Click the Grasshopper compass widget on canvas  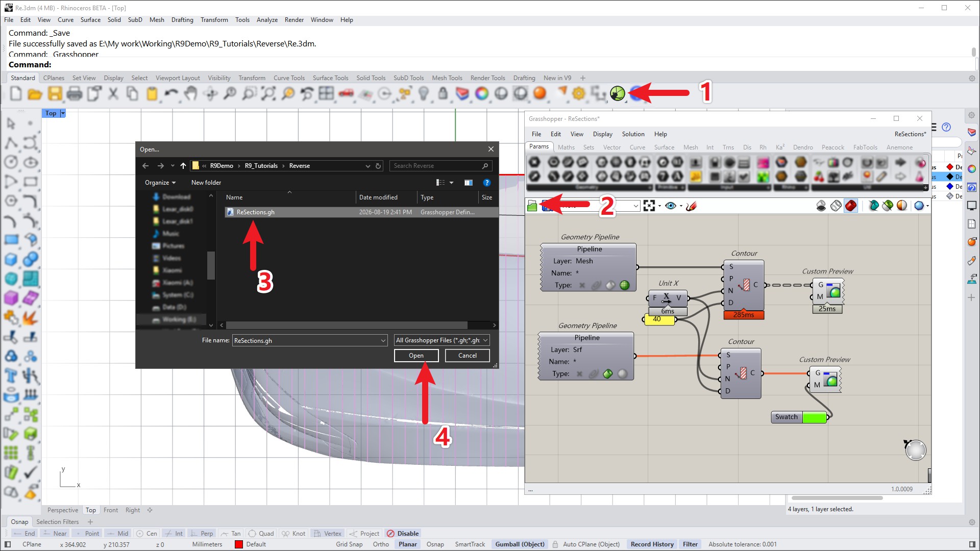pos(915,450)
